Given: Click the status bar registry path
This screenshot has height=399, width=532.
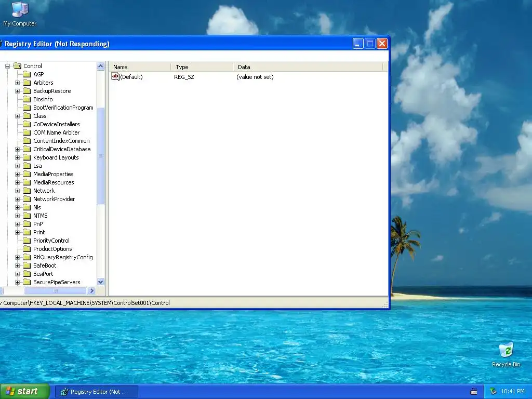Looking at the screenshot, I should [85, 303].
